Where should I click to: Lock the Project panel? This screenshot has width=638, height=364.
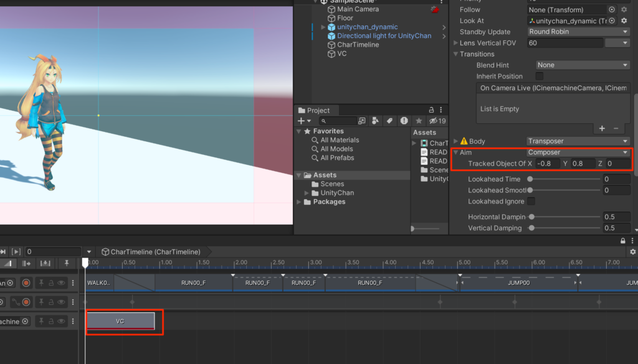pyautogui.click(x=431, y=110)
